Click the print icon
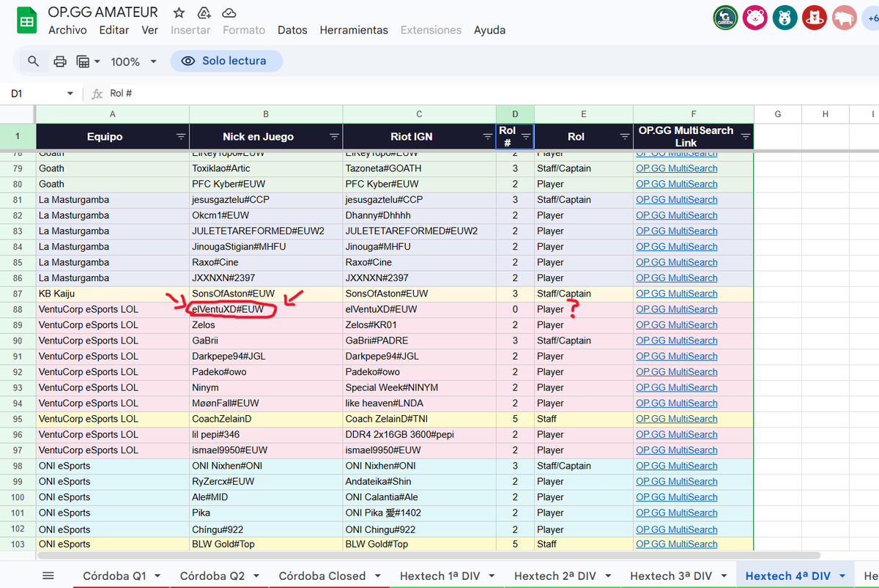Image resolution: width=879 pixels, height=588 pixels. click(60, 62)
